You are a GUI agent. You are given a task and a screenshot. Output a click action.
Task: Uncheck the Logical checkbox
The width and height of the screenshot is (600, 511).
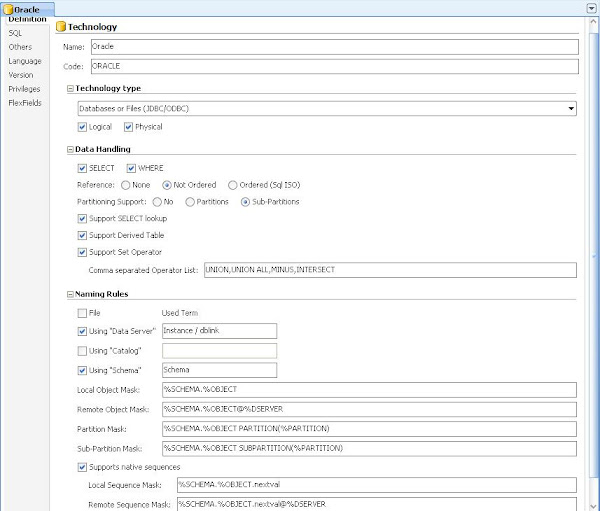click(x=82, y=127)
